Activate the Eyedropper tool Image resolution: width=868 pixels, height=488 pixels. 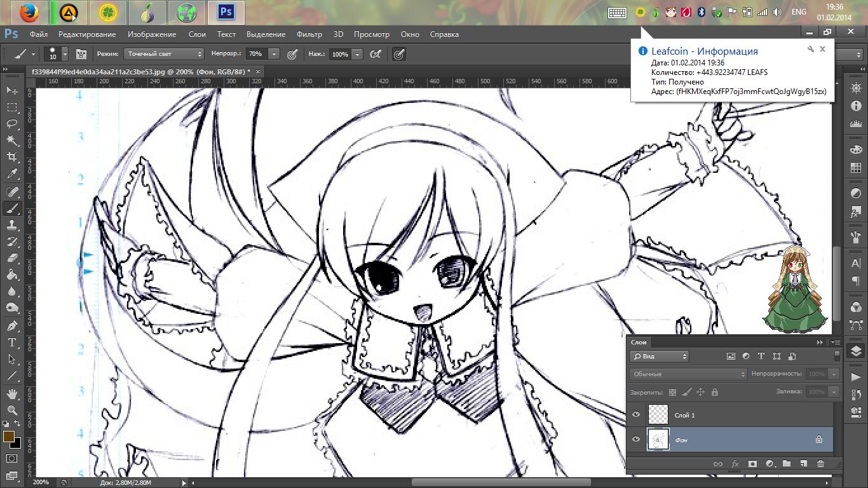(12, 174)
